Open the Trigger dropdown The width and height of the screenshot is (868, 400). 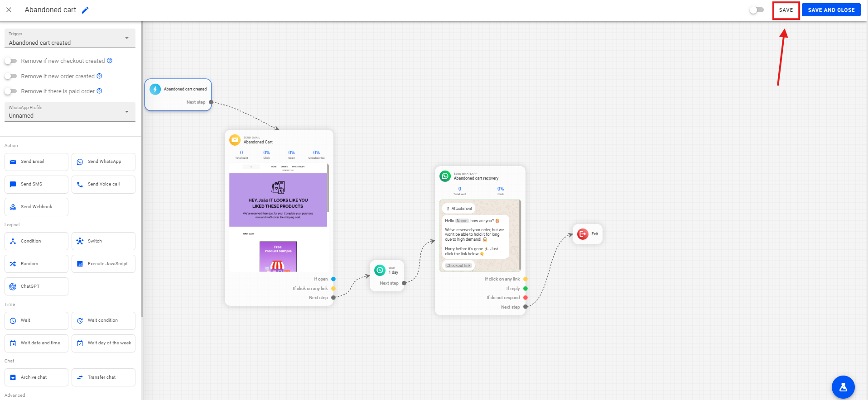point(70,38)
